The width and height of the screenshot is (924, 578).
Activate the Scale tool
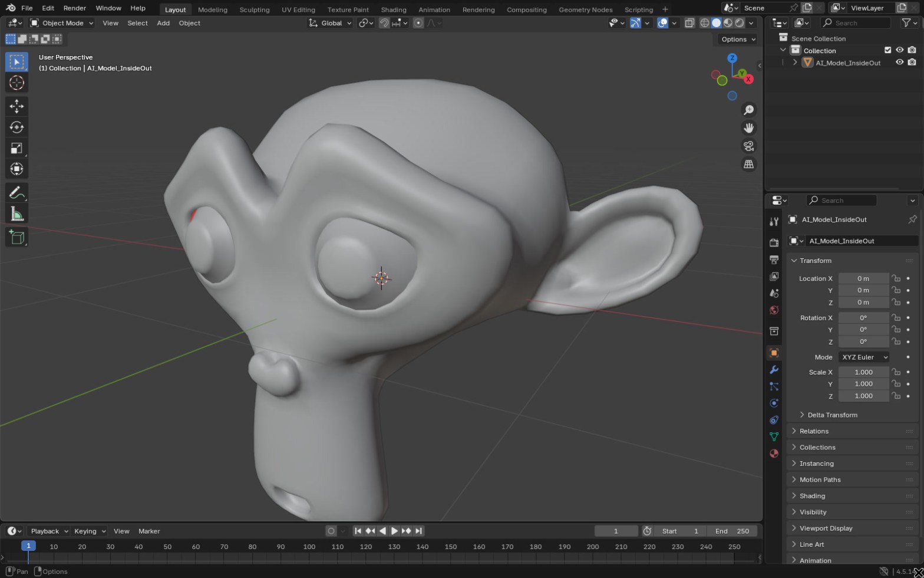coord(16,148)
